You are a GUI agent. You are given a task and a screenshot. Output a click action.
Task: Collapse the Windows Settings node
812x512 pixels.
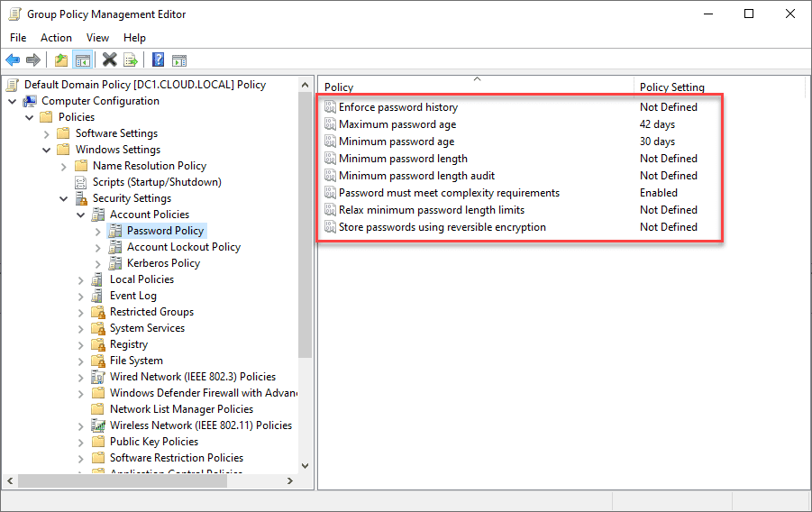coord(47,151)
